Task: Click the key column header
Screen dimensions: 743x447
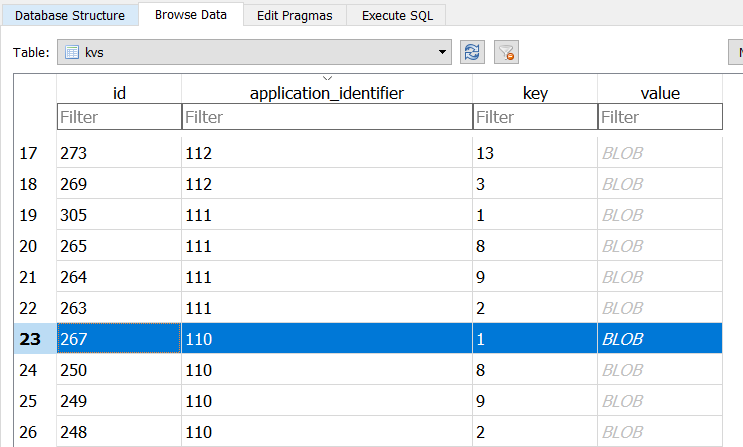Action: pyautogui.click(x=535, y=93)
